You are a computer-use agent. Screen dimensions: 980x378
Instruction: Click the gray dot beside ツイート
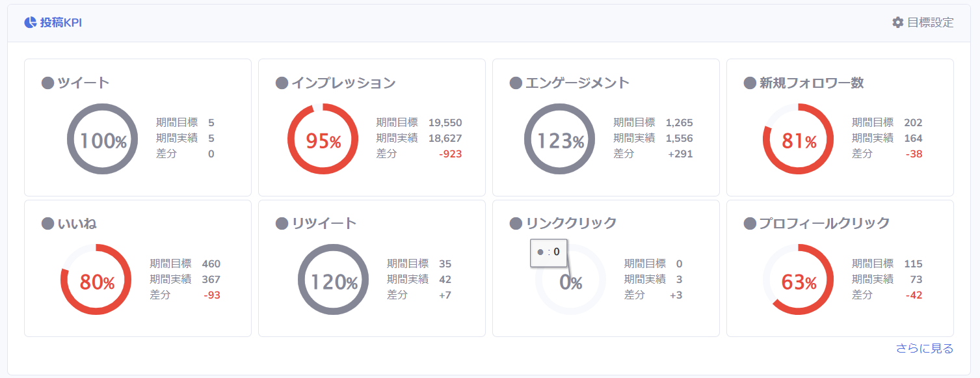47,83
